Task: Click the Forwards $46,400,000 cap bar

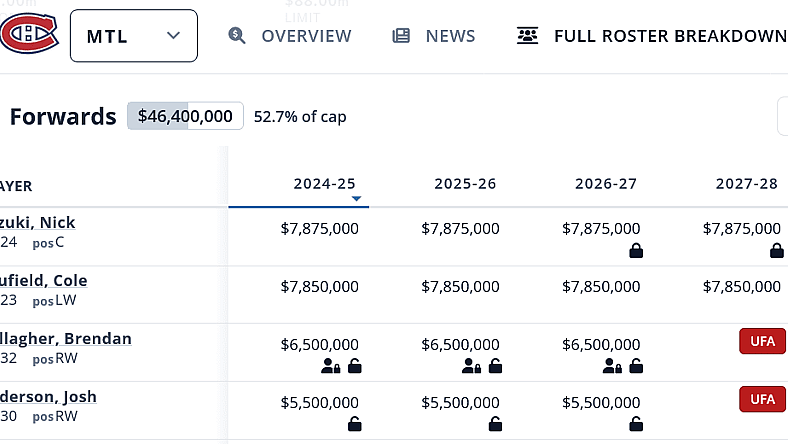Action: click(185, 116)
